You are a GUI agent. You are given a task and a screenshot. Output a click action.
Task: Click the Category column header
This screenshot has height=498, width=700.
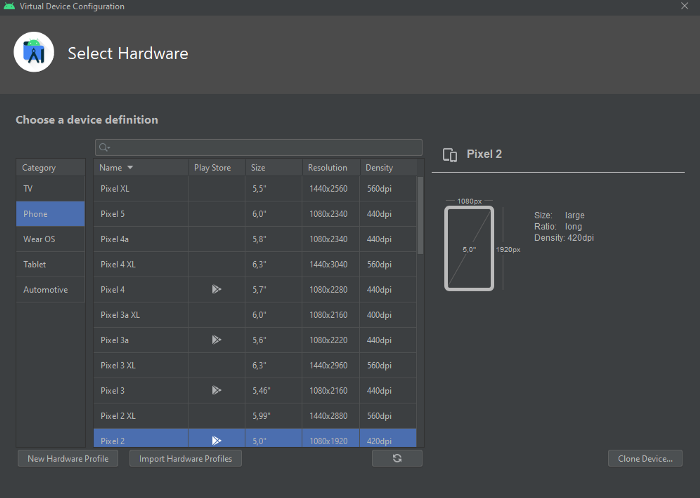coord(50,168)
